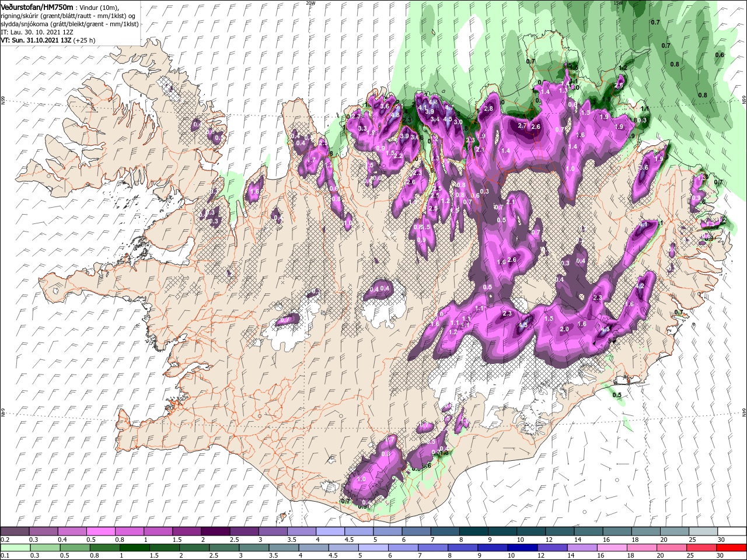This screenshot has height=560, width=747.
Task: Select the '30' label under the white snow swatch
Action: pyautogui.click(x=721, y=540)
